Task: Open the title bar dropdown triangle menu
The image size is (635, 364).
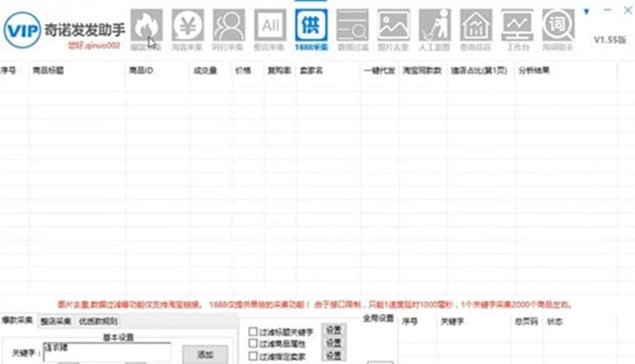Action: point(587,12)
